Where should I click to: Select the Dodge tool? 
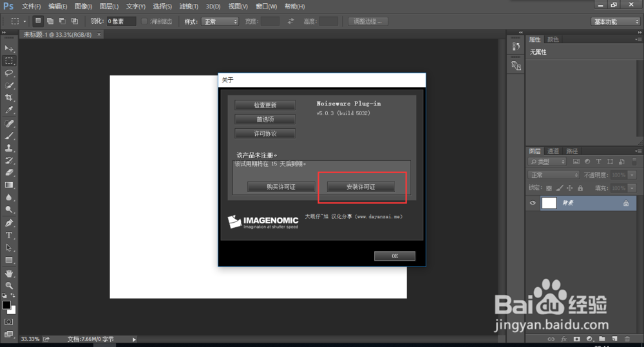click(x=8, y=210)
